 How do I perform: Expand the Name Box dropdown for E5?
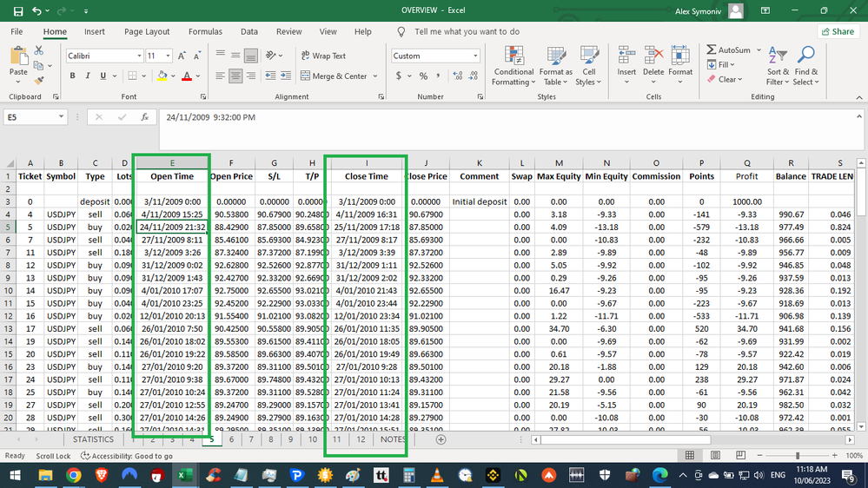click(61, 116)
